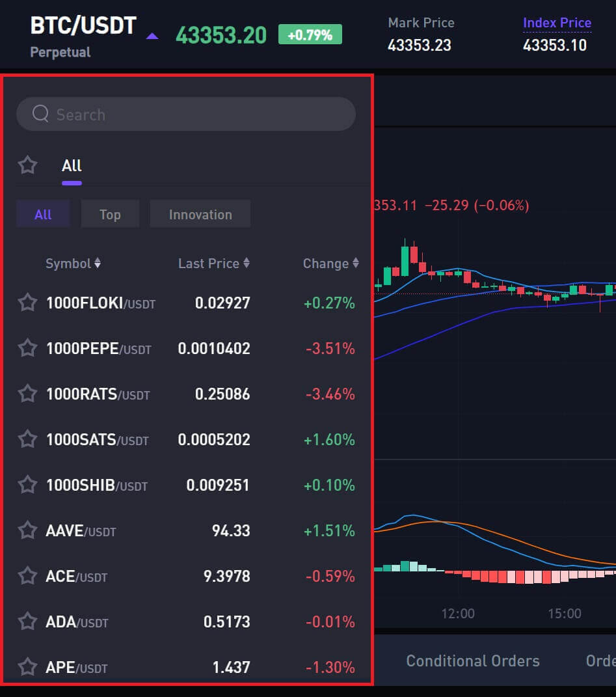Filter pairs by Innovation
616x697 pixels.
(x=200, y=214)
